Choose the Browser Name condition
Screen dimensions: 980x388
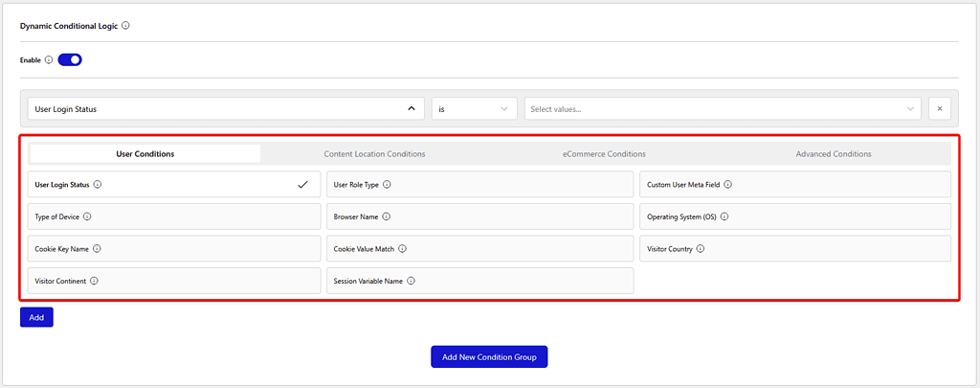point(480,217)
